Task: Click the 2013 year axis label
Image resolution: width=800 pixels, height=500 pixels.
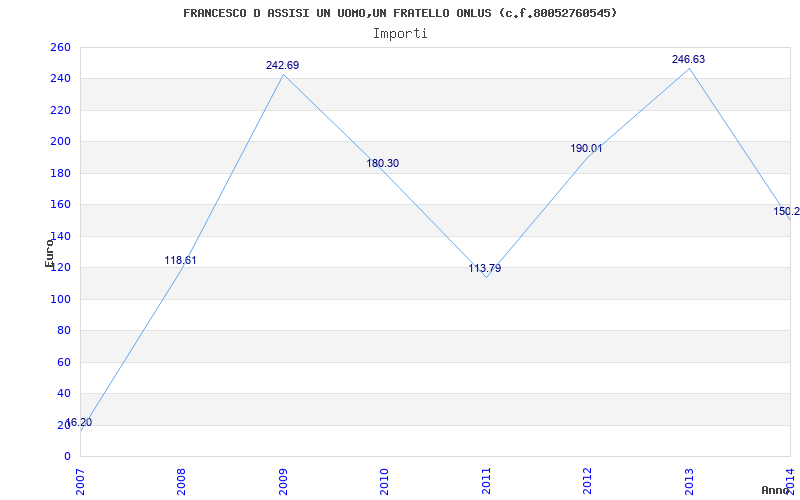Action: click(689, 482)
